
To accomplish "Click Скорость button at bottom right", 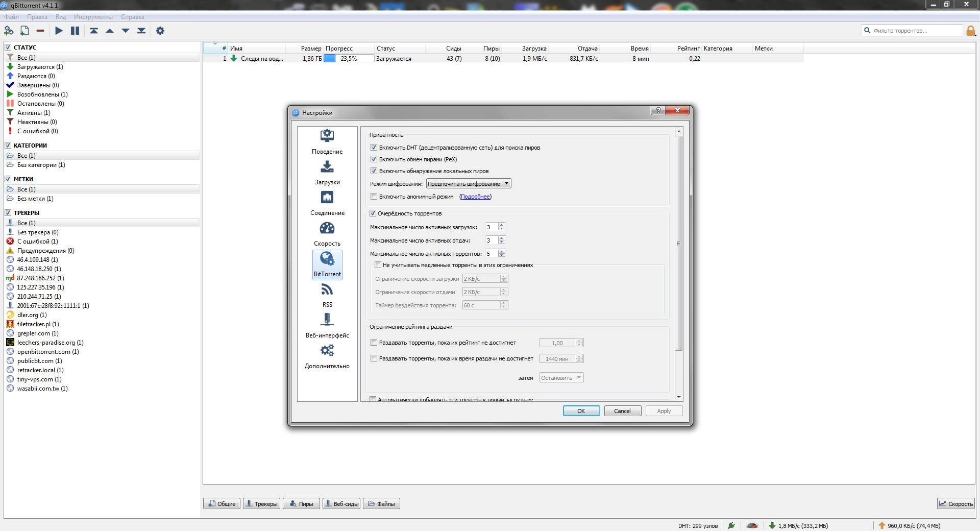I will (956, 504).
